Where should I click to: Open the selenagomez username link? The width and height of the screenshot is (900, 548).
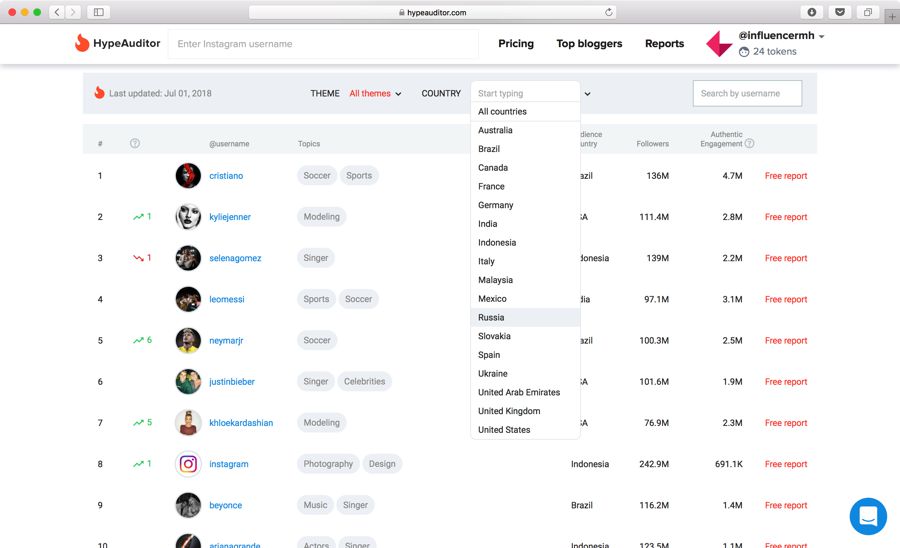[x=235, y=258]
